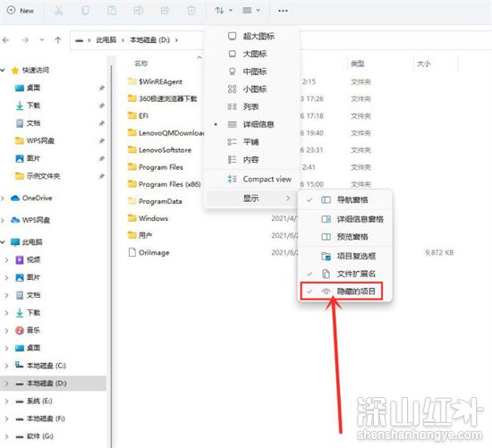The height and width of the screenshot is (448, 492).
Task: Click the Delete trash icon
Action: click(191, 11)
